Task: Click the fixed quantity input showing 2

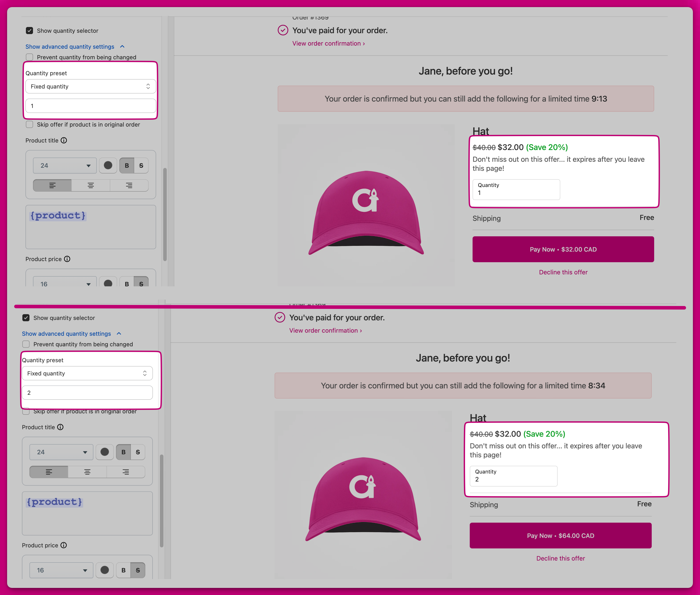Action: coord(87,393)
